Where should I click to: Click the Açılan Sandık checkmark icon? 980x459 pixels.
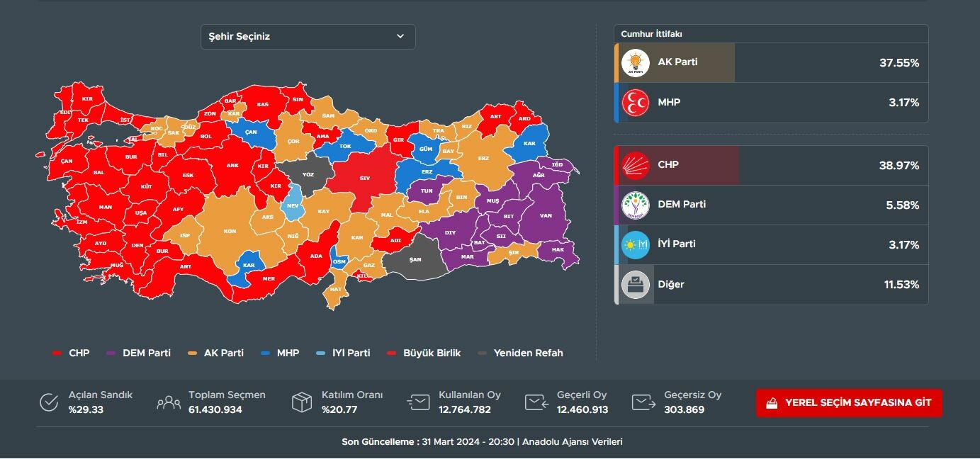coord(48,402)
